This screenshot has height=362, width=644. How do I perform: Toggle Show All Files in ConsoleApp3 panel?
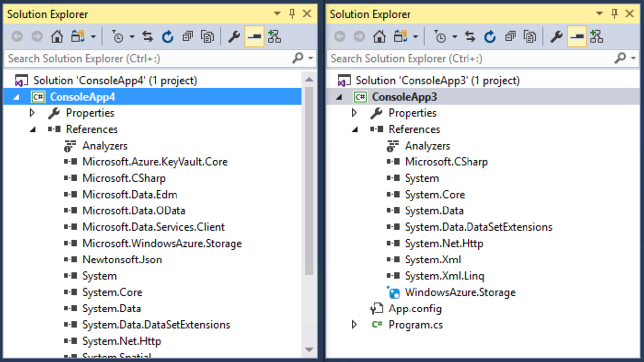click(x=529, y=36)
